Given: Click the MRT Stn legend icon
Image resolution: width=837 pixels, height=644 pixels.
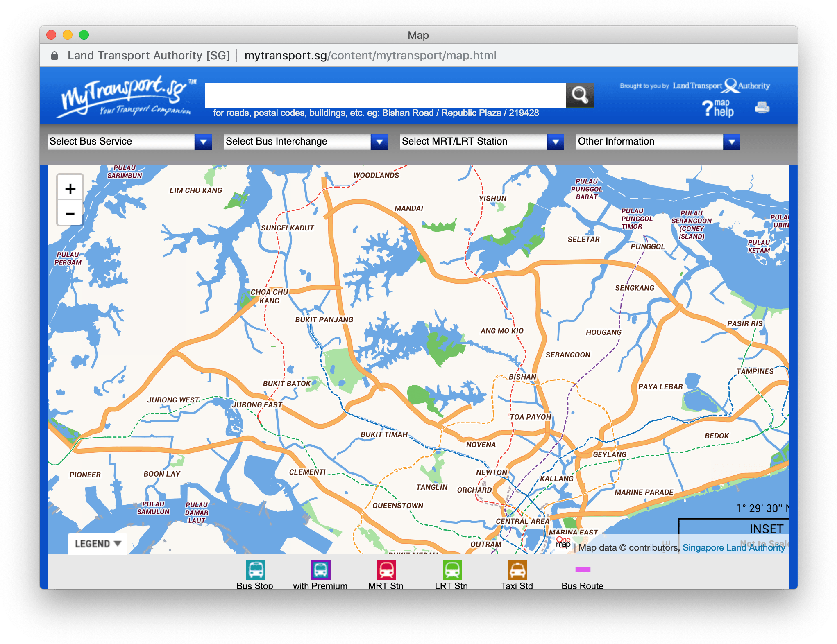Looking at the screenshot, I should coord(386,569).
